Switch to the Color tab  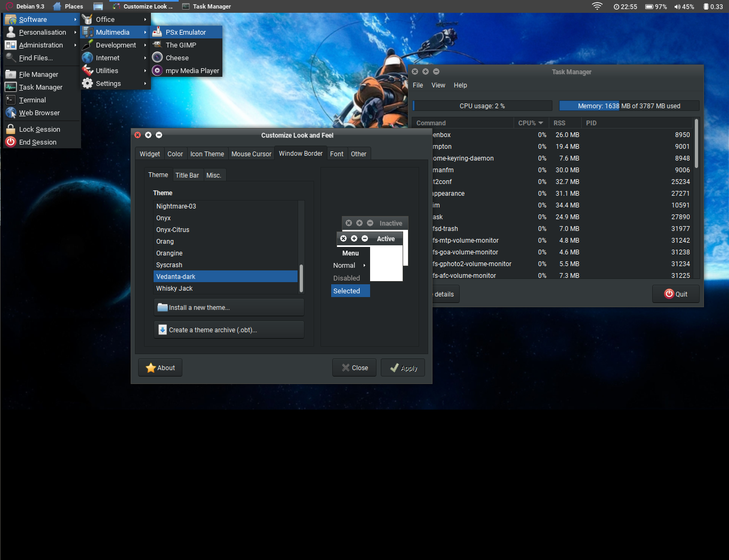coord(175,154)
